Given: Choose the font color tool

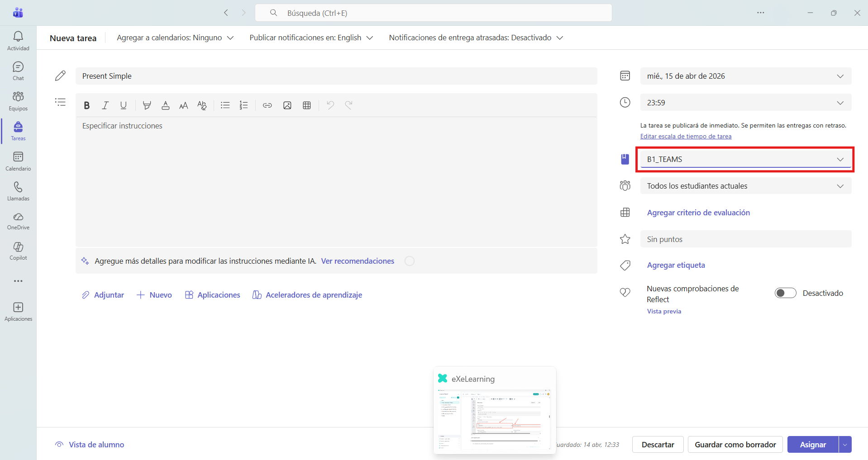Looking at the screenshot, I should coord(166,105).
